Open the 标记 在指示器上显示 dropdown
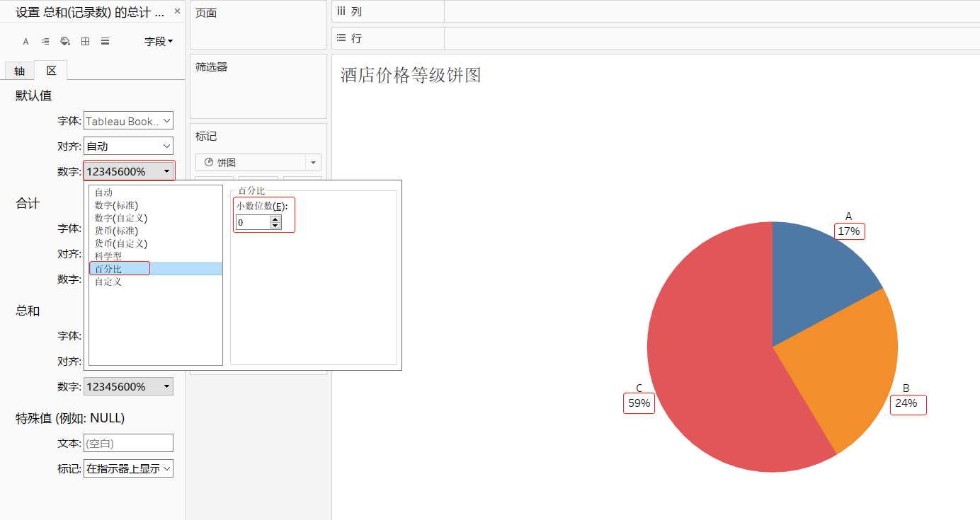Viewport: 980px width, 520px height. point(128,468)
